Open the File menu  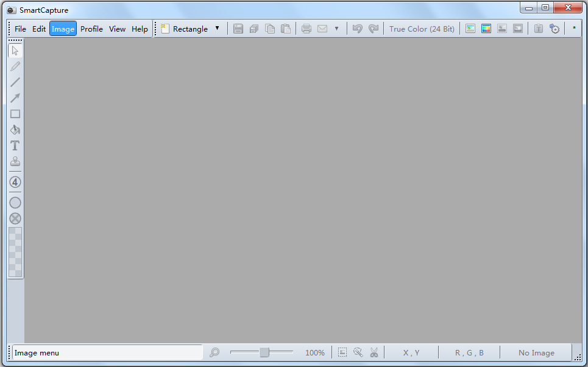point(20,29)
